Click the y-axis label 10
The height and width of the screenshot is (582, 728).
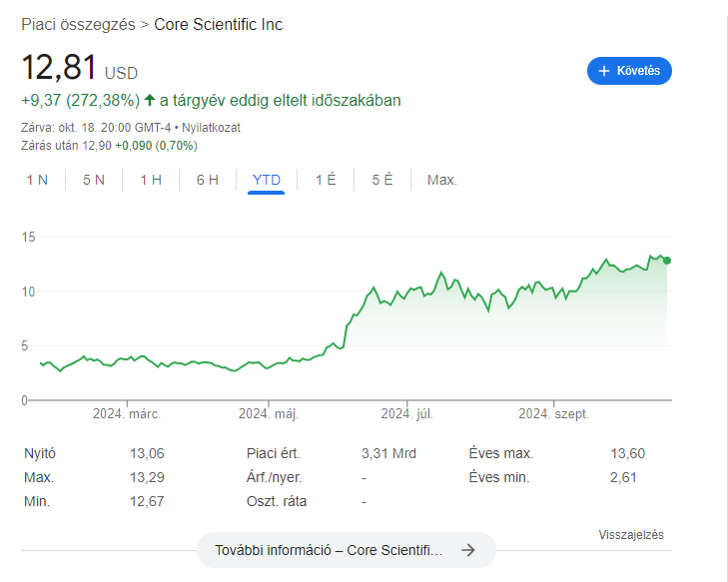(x=28, y=291)
